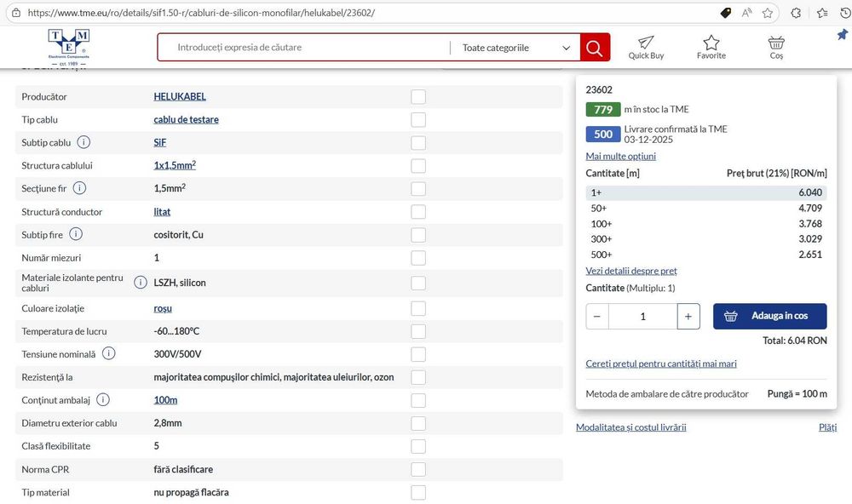Open SiF subtype link
The width and height of the screenshot is (852, 504).
pyautogui.click(x=160, y=142)
